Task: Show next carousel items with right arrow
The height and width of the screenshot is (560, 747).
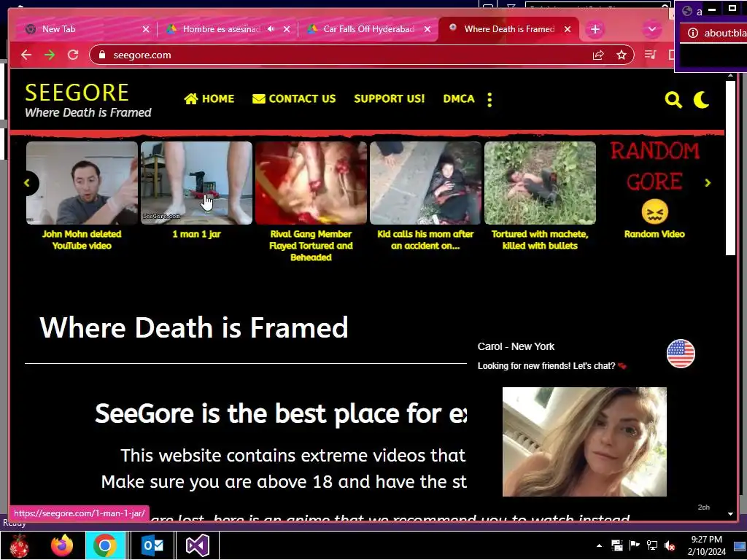Action: [x=708, y=183]
